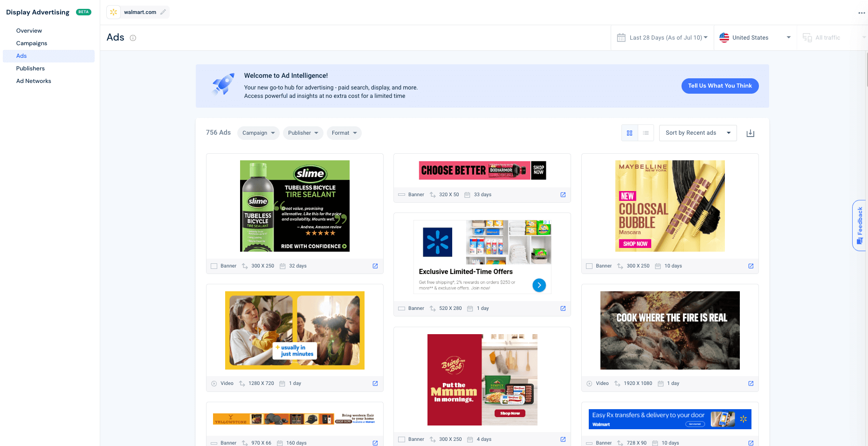The height and width of the screenshot is (446, 868).
Task: Tick the BODYARMOR 320 X 50 banner checkbox
Action: [x=401, y=194]
